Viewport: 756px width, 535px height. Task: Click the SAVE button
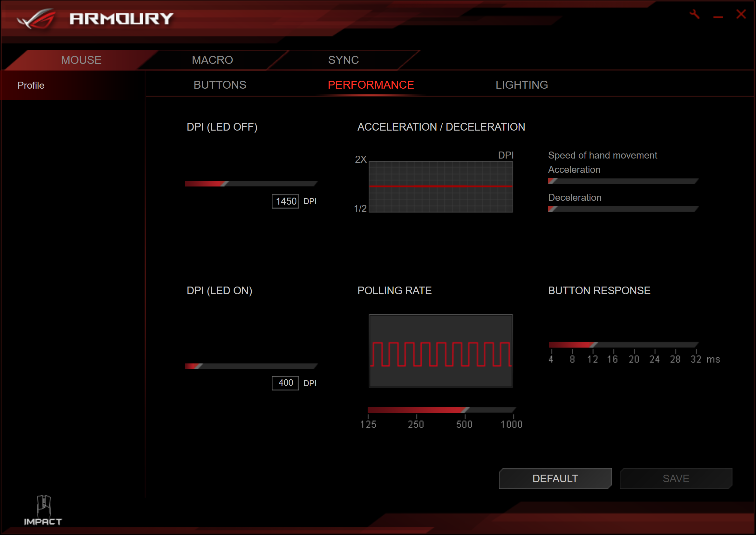coord(676,478)
